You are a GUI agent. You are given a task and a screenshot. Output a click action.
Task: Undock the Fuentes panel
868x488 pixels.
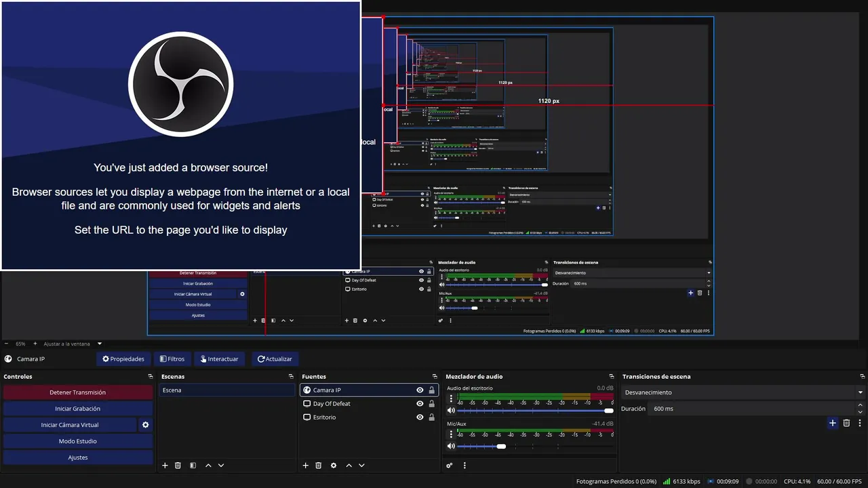pos(435,376)
